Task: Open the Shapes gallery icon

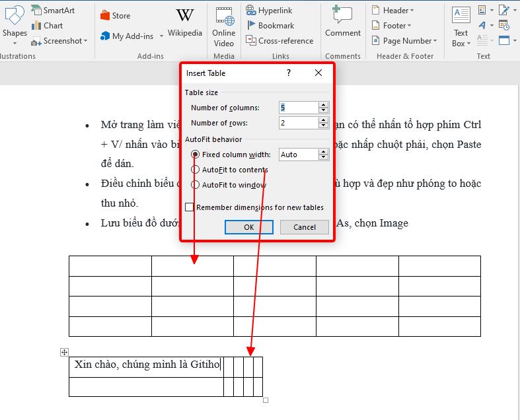Action: (15, 15)
